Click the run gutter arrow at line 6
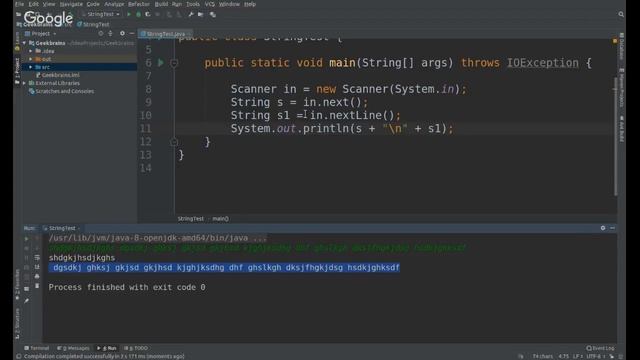The image size is (640, 360). (161, 63)
